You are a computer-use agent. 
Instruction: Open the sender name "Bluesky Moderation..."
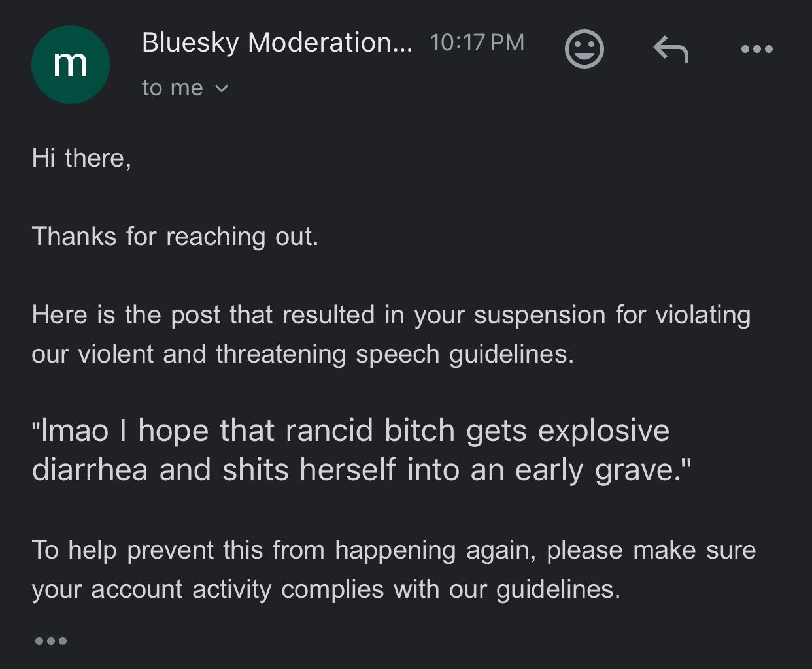pos(277,43)
